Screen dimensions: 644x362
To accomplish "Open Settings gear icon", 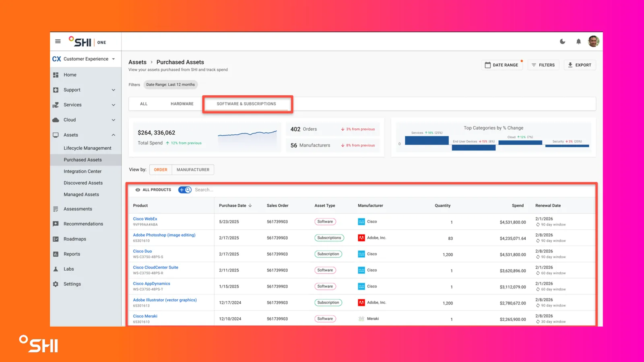I will pyautogui.click(x=56, y=284).
